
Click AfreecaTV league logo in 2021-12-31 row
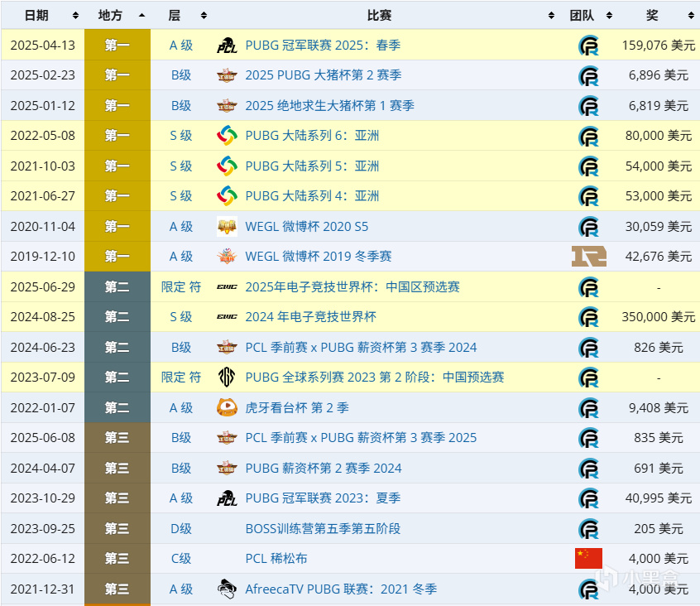227,589
